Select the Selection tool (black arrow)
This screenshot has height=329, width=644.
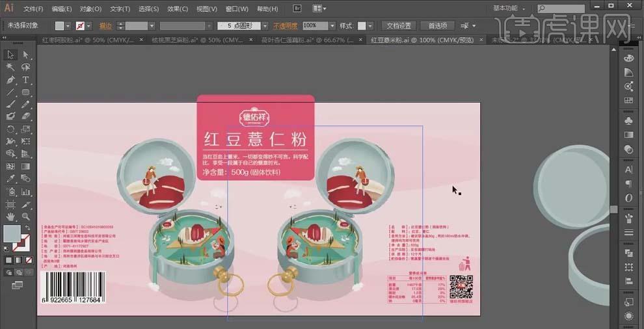pos(10,55)
